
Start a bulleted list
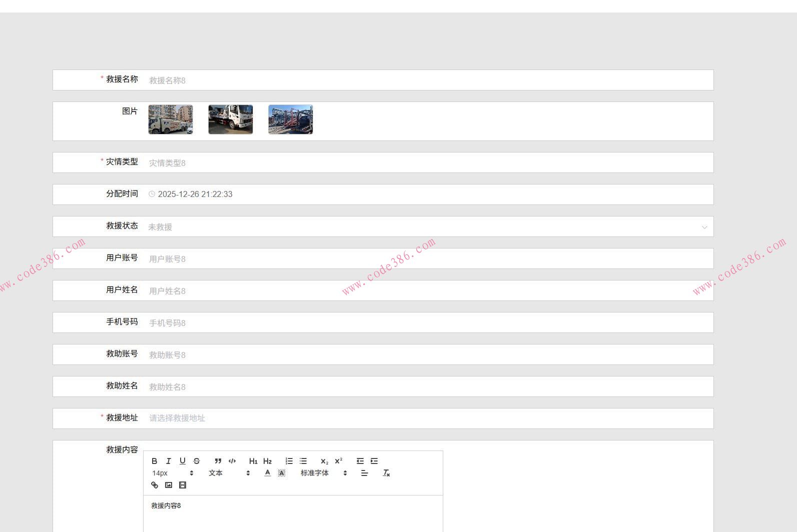303,461
